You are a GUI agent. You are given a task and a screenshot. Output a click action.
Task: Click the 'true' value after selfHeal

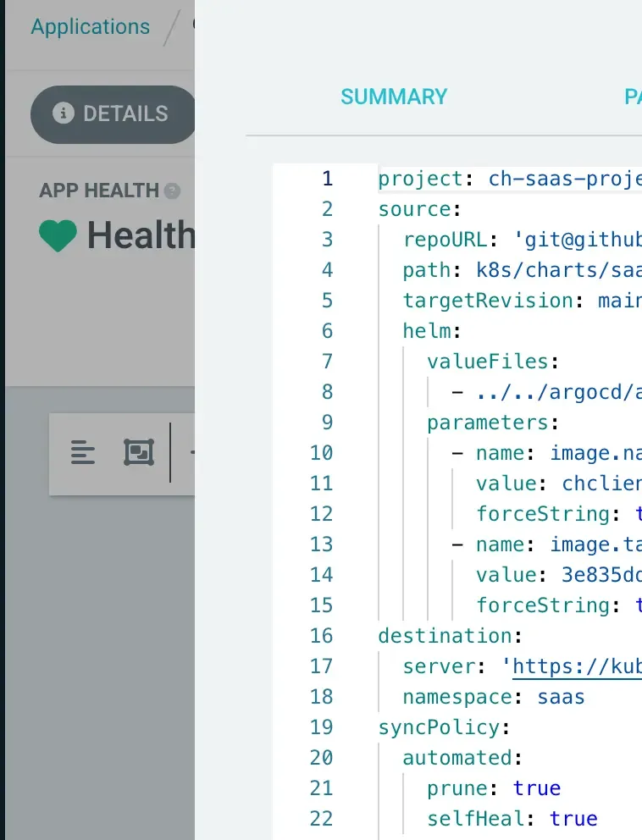pos(573,819)
